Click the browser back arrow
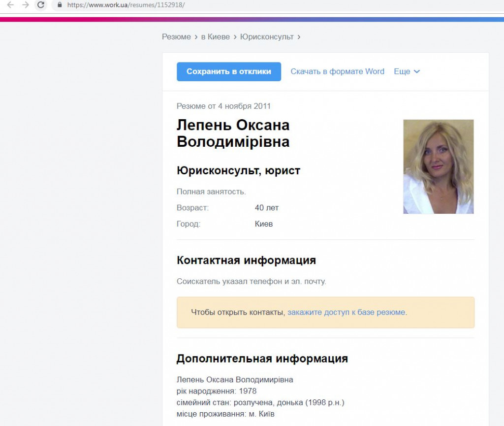Screen dimensions: 504x426 [10, 5]
